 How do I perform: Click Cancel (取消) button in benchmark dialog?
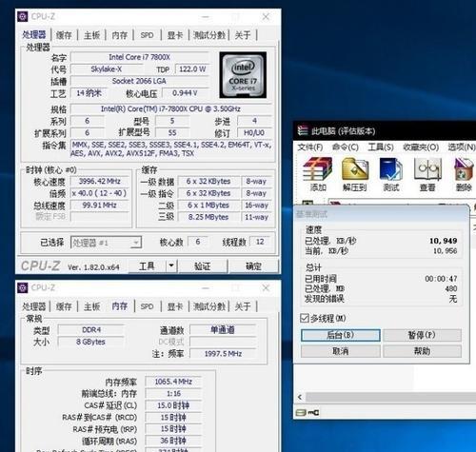[x=341, y=351]
